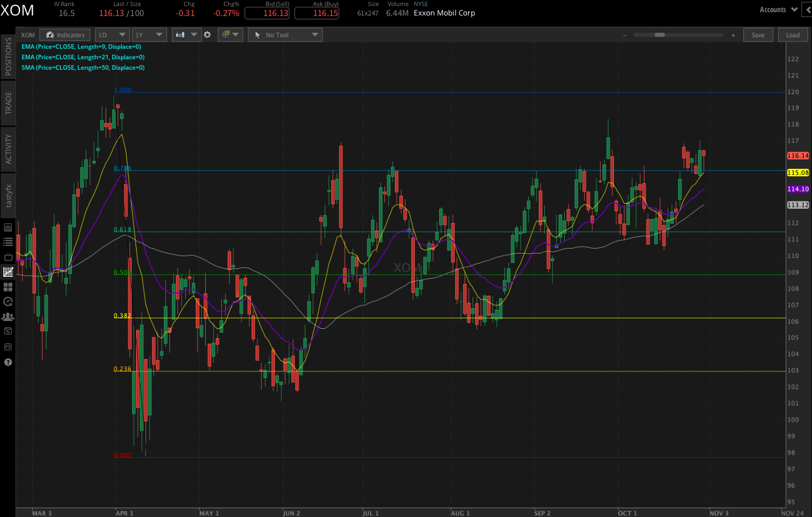The width and height of the screenshot is (812, 517).
Task: Open the watchlist icon in the left sidebar
Action: [8, 241]
